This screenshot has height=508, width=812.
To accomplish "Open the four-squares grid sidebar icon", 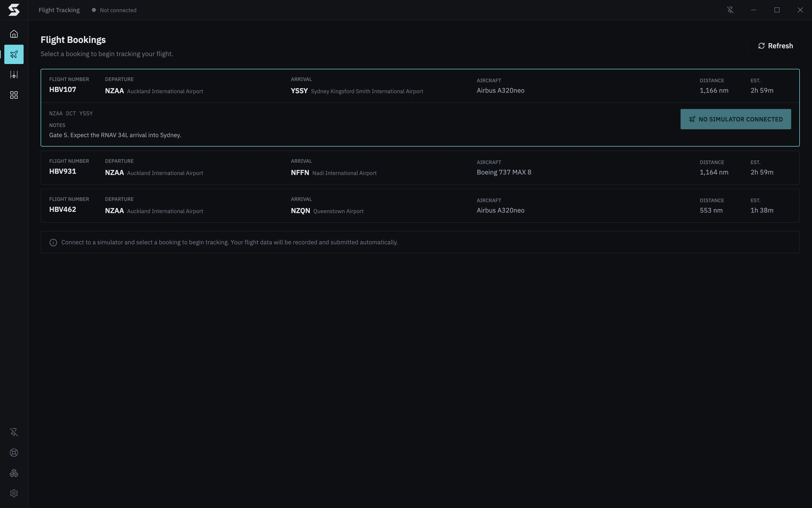I will pyautogui.click(x=14, y=95).
